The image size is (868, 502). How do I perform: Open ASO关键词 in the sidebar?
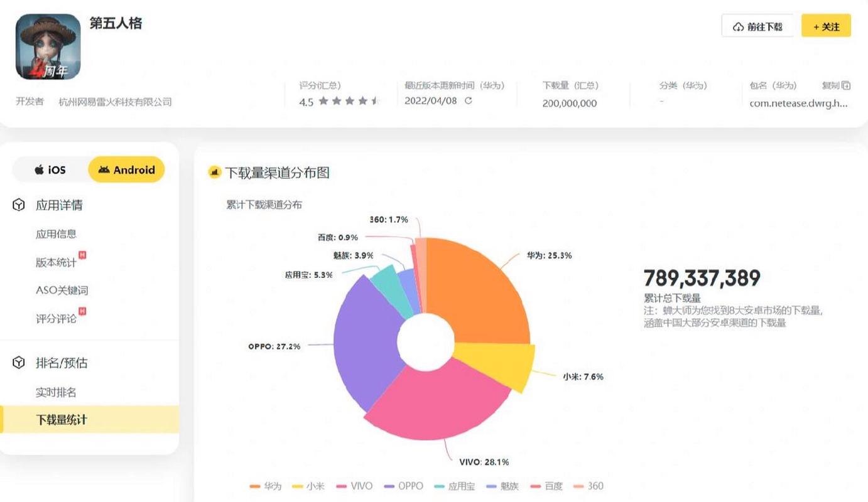coord(62,290)
